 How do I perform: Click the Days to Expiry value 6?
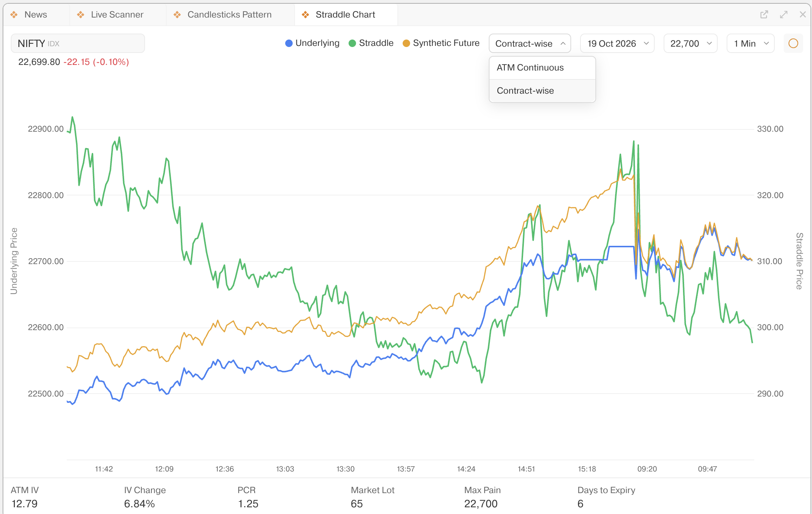click(580, 504)
